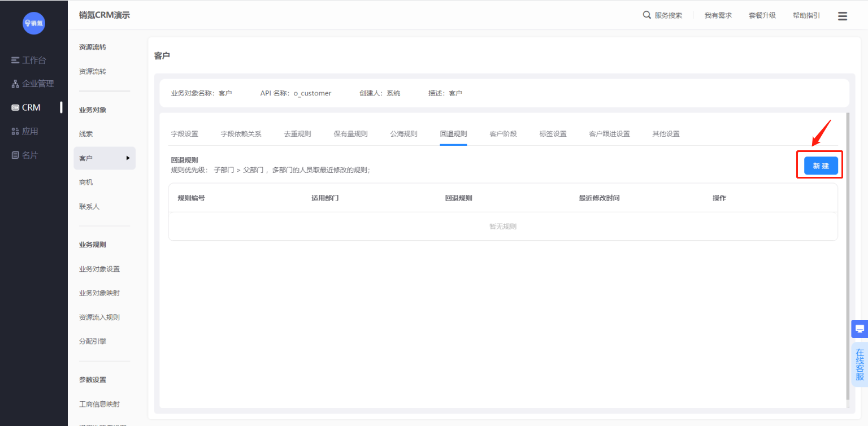Click the 服务搜索 magnifier icon
This screenshot has height=426, width=868.
[647, 15]
